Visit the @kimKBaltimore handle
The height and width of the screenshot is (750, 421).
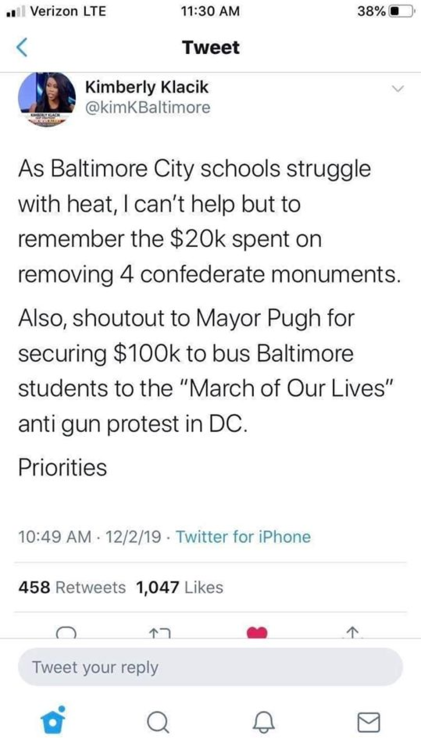pyautogui.click(x=148, y=108)
